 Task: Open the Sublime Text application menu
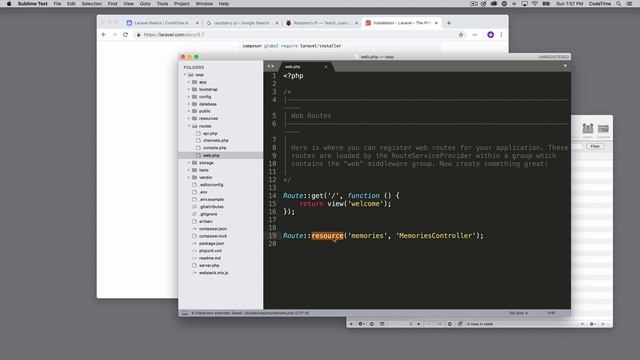pyautogui.click(x=33, y=4)
